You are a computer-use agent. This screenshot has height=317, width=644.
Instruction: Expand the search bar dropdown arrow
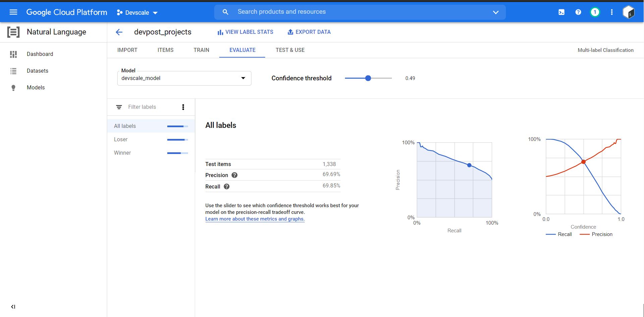click(495, 12)
